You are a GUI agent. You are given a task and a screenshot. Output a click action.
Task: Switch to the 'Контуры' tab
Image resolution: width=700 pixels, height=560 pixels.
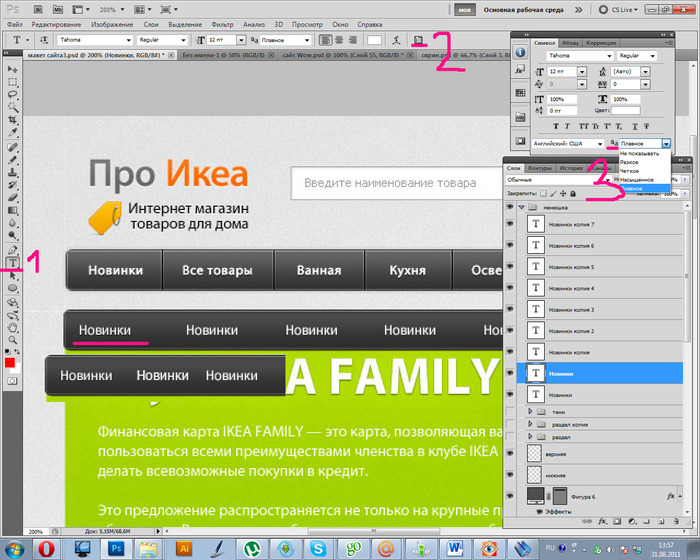tap(540, 168)
